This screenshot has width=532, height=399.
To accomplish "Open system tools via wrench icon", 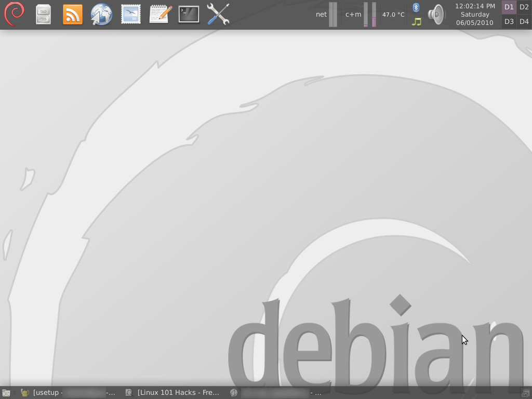I will tap(218, 14).
